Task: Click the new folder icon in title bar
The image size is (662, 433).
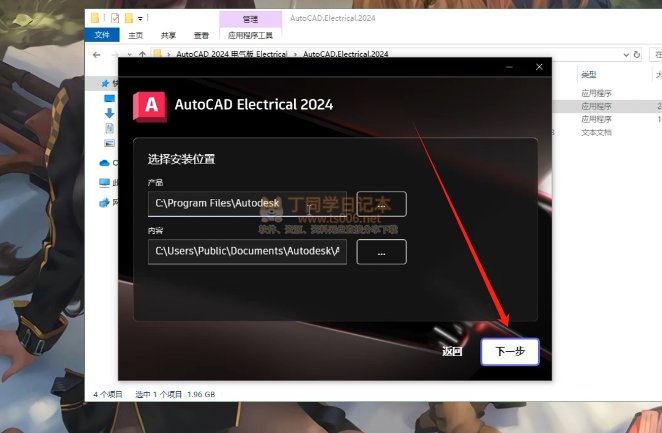Action: coord(129,18)
